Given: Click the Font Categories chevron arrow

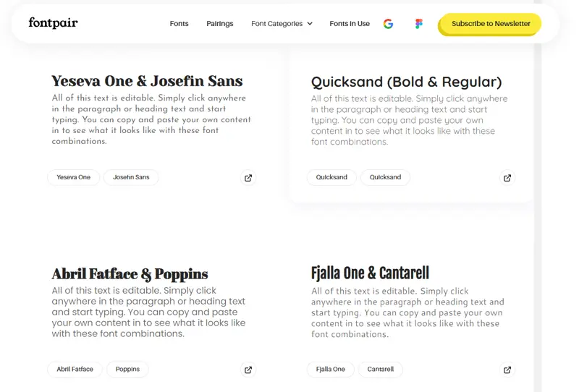Looking at the screenshot, I should click(310, 24).
